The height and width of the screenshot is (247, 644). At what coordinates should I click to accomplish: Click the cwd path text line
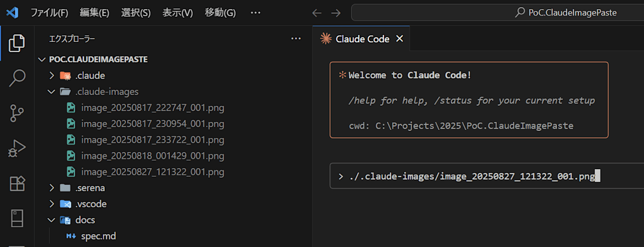(461, 126)
